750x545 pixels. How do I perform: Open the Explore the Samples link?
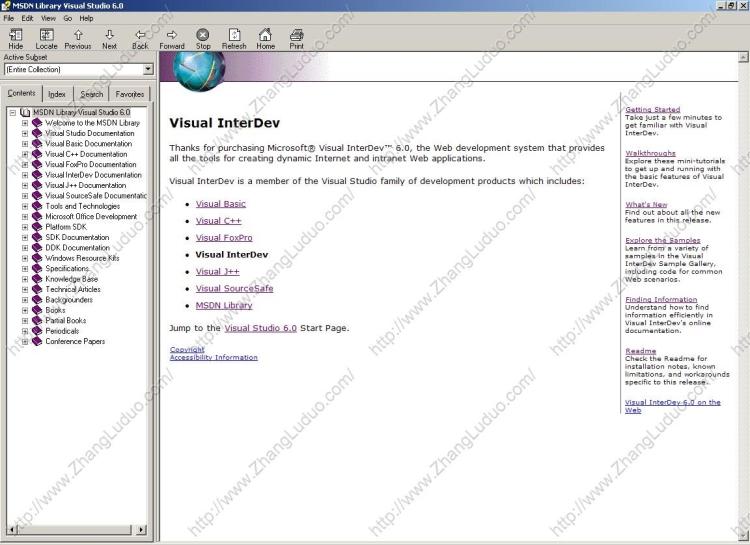pos(663,240)
